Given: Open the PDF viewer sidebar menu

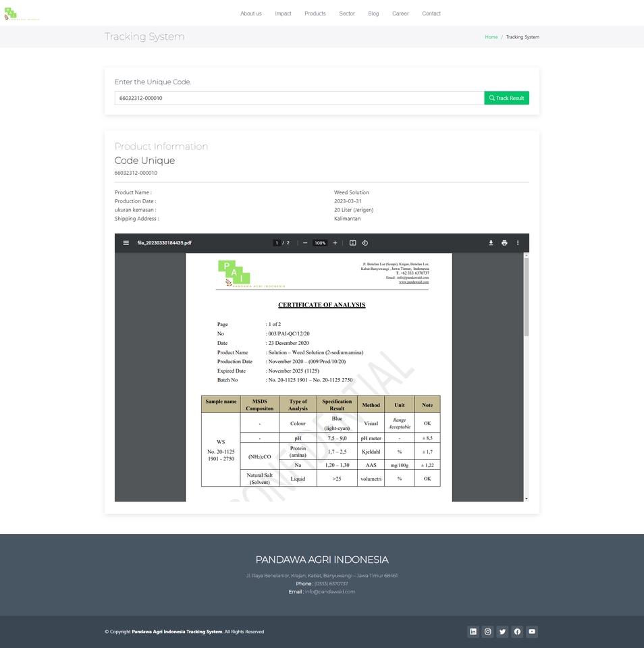Looking at the screenshot, I should (126, 243).
